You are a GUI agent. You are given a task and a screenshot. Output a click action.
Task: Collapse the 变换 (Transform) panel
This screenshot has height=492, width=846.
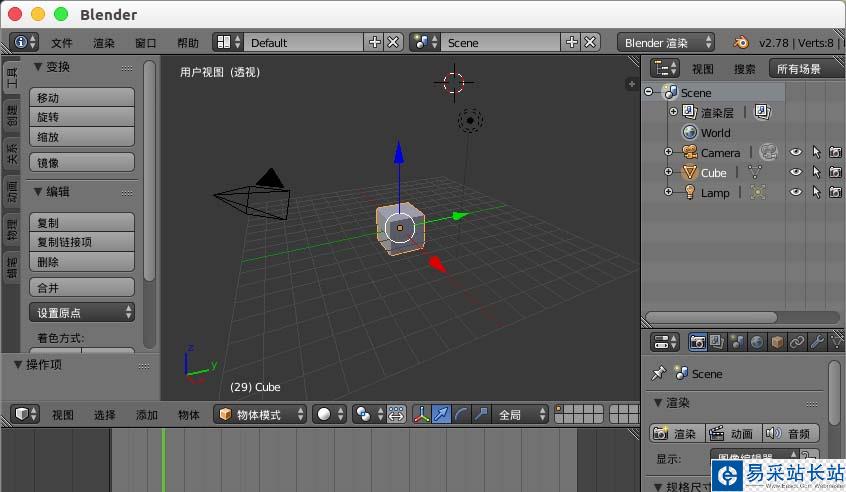(38, 66)
